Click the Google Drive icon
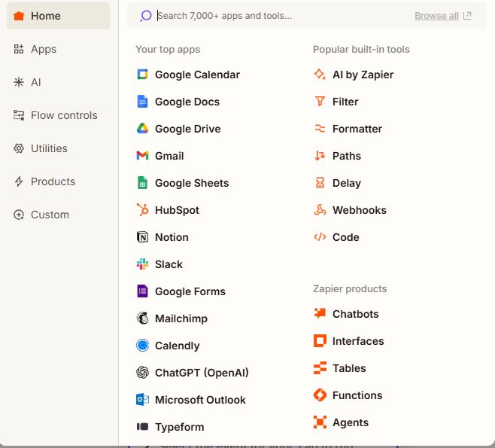Image resolution: width=495 pixels, height=448 pixels. coord(142,129)
